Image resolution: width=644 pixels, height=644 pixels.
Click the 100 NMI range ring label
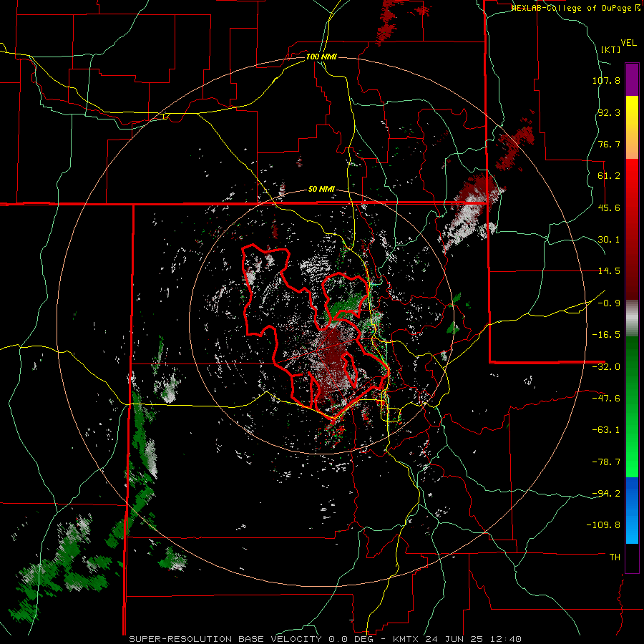point(321,57)
